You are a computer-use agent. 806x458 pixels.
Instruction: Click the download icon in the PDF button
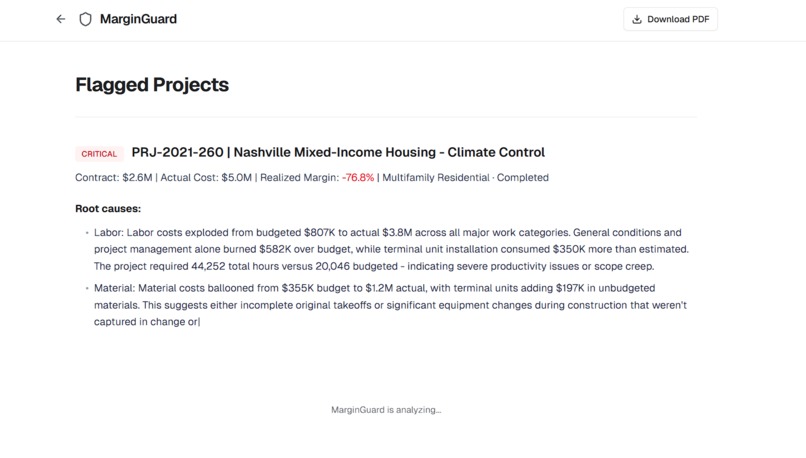point(637,19)
